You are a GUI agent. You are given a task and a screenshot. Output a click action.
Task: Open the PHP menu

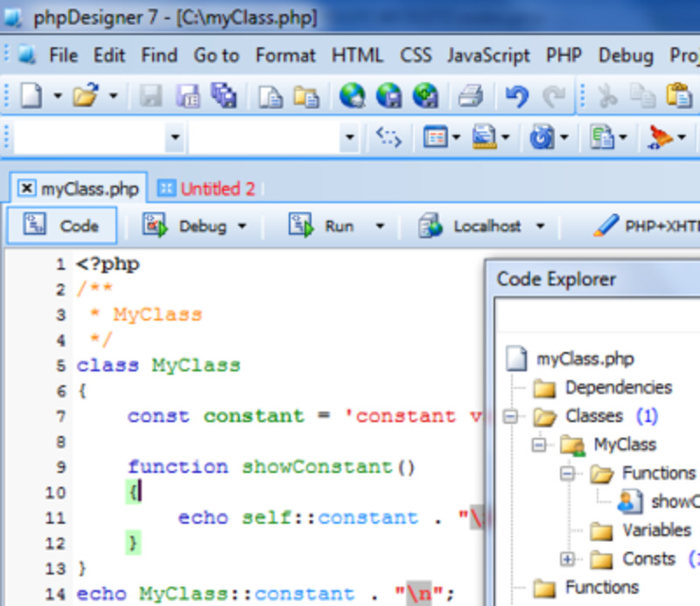pyautogui.click(x=563, y=55)
